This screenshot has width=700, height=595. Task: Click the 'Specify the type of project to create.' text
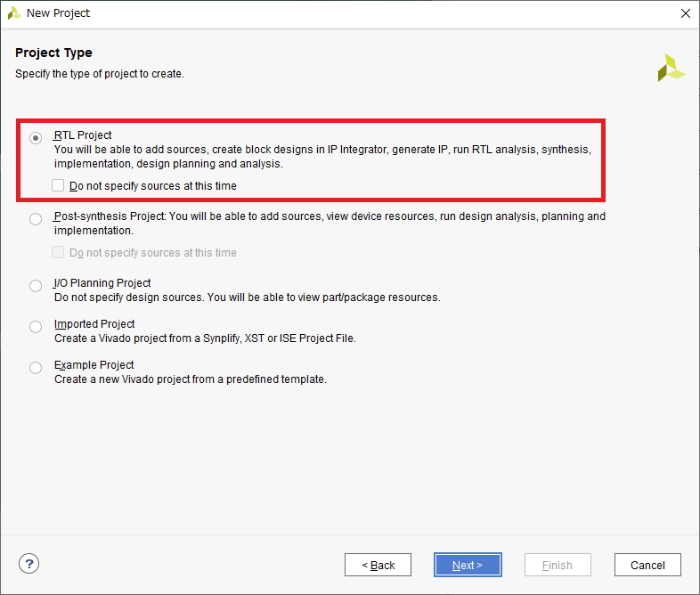pos(100,74)
